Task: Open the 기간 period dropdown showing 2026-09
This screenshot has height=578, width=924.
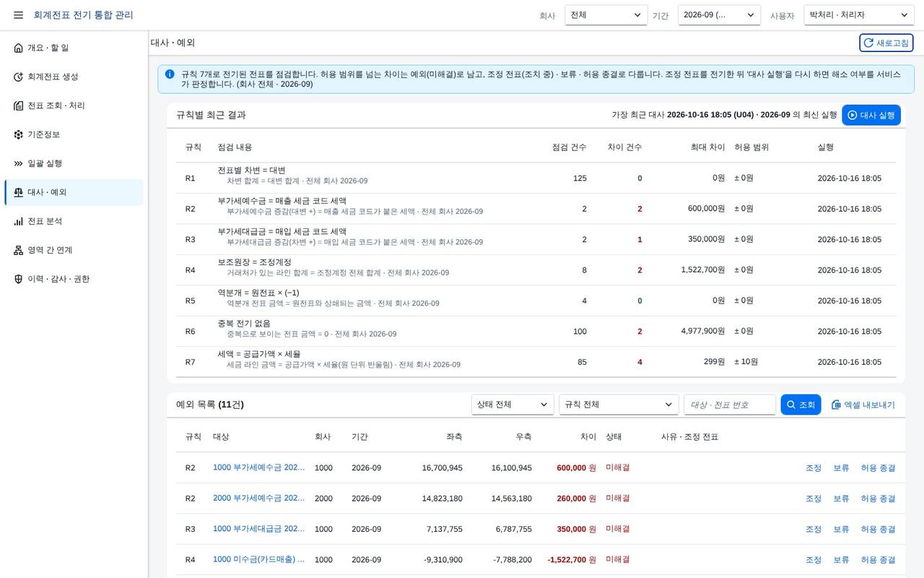Action: pyautogui.click(x=719, y=15)
